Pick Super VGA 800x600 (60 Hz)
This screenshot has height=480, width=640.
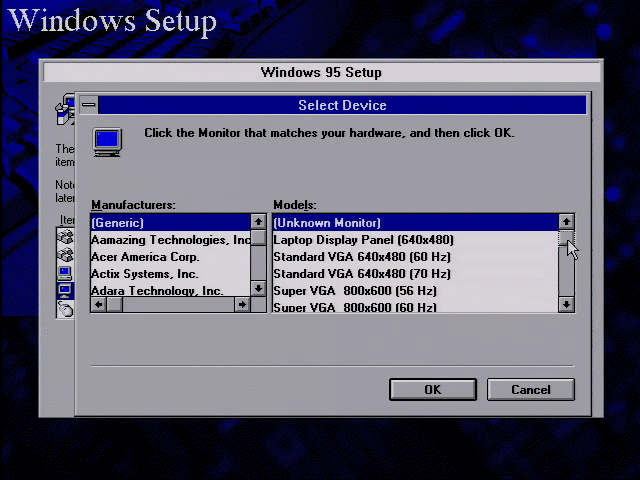(416, 307)
